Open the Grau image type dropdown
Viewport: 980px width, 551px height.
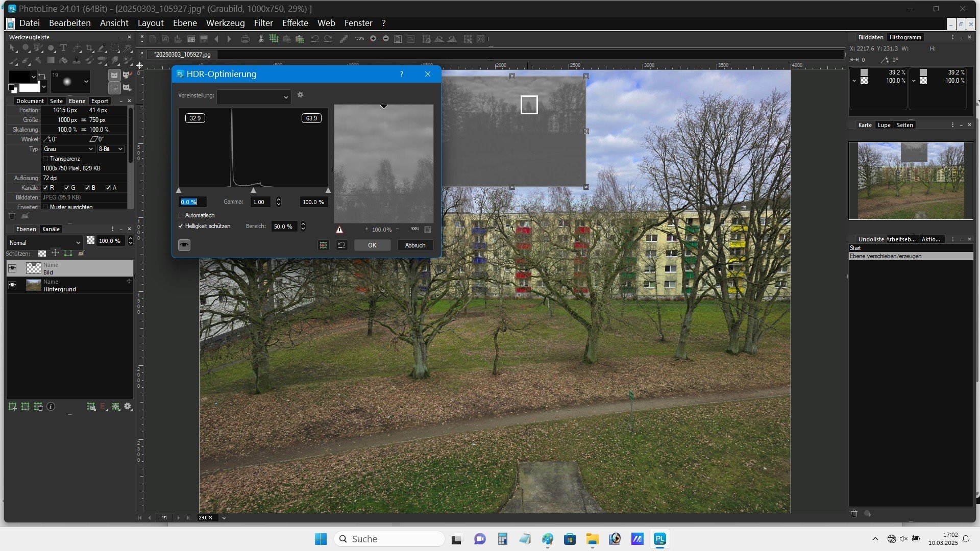(68, 149)
